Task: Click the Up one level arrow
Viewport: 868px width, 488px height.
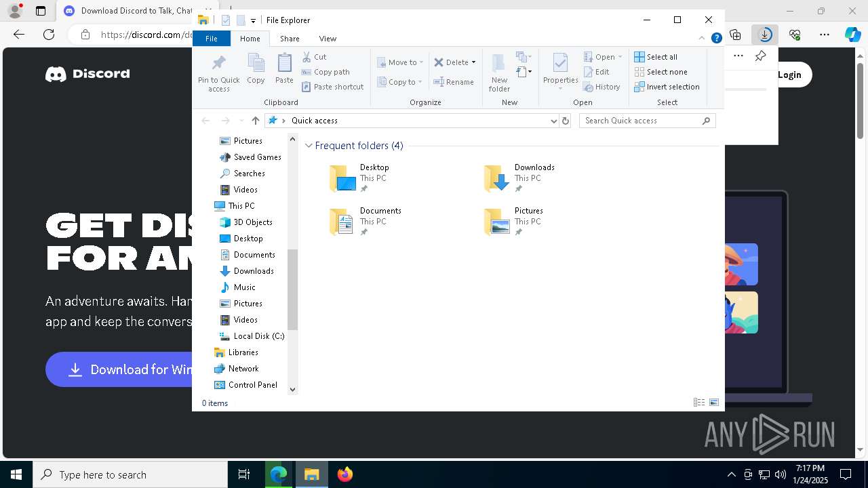Action: point(255,121)
